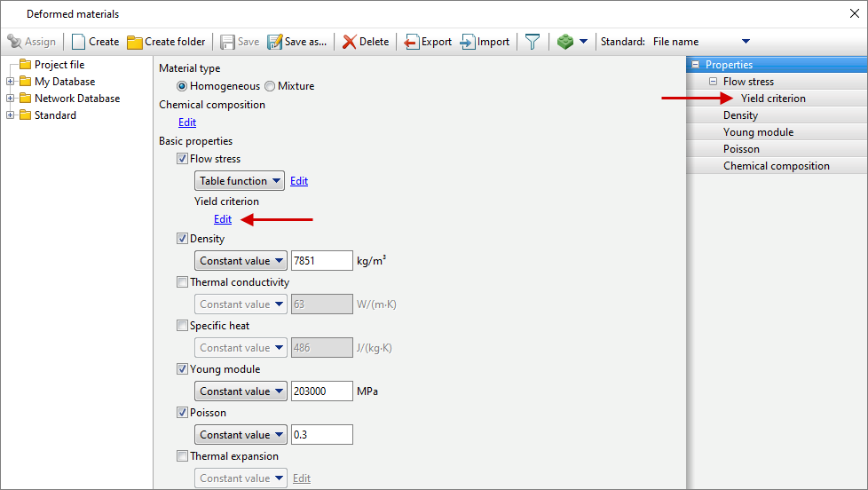Enable the Thermal conductivity checkbox

[183, 282]
